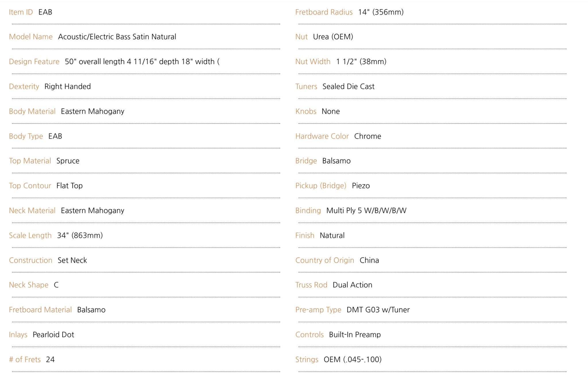Click the Design Feature dimensions text
The width and height of the screenshot is (588, 379).
click(142, 62)
